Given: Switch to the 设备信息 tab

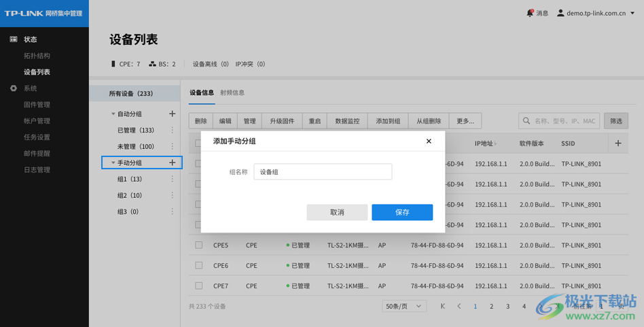Looking at the screenshot, I should pyautogui.click(x=202, y=93).
